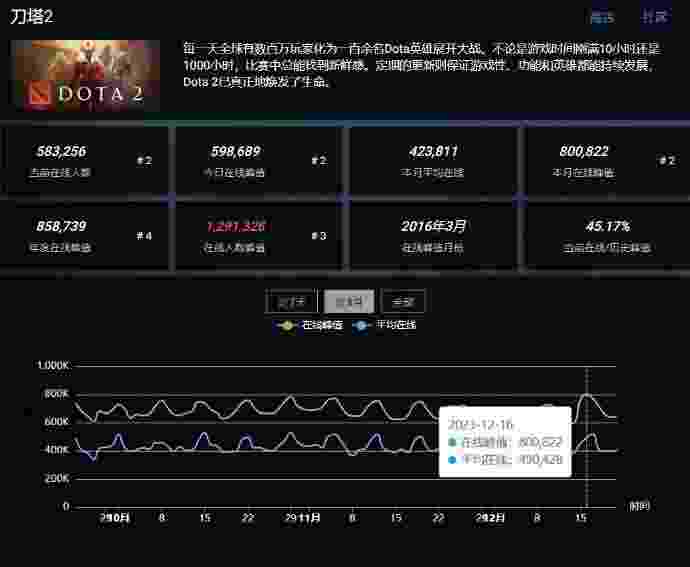Click the left button in the page header corner
The height and width of the screenshot is (567, 690).
click(x=602, y=18)
